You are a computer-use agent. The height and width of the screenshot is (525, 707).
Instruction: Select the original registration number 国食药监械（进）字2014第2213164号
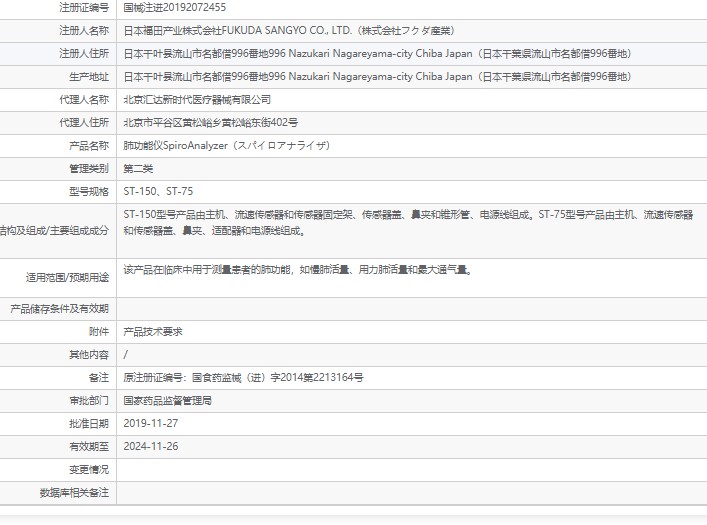click(x=277, y=378)
